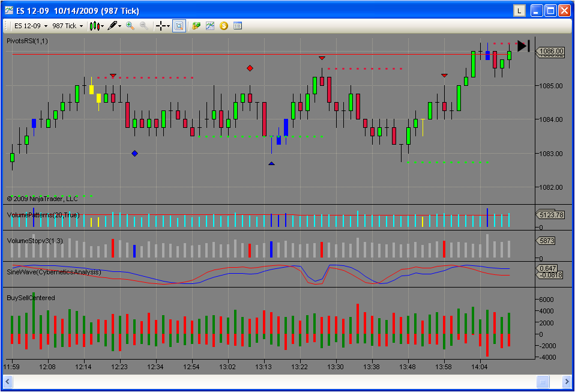575x392 pixels.
Task: Click the 6000 BuySell axis label
Action: tap(546, 300)
